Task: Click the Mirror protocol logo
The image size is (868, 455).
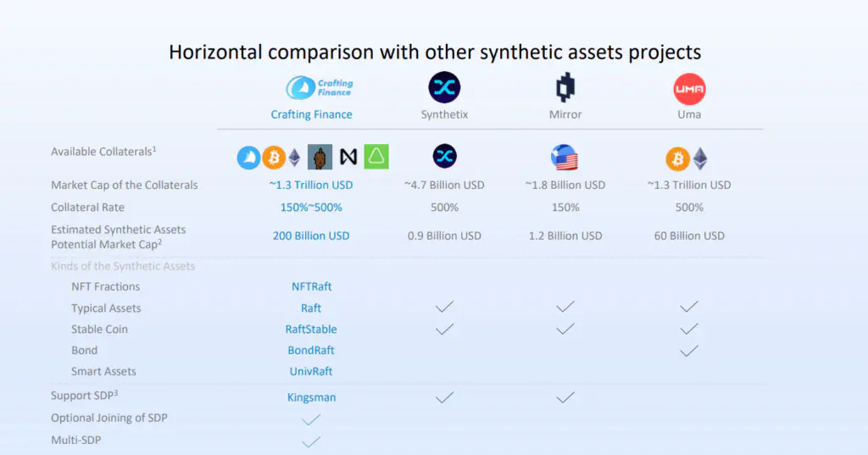Action: coord(565,87)
